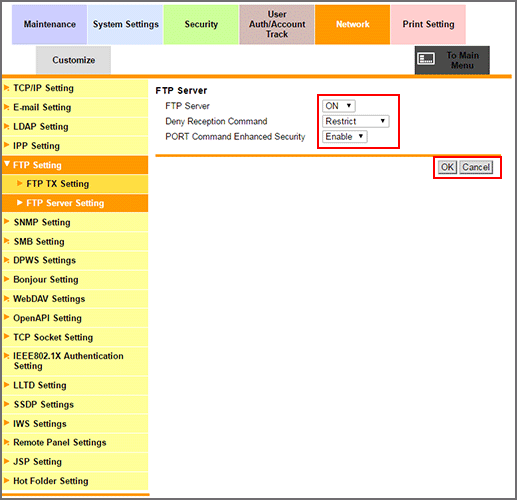517x500 pixels.
Task: Open the FTP Server ON dropdown
Action: (339, 106)
